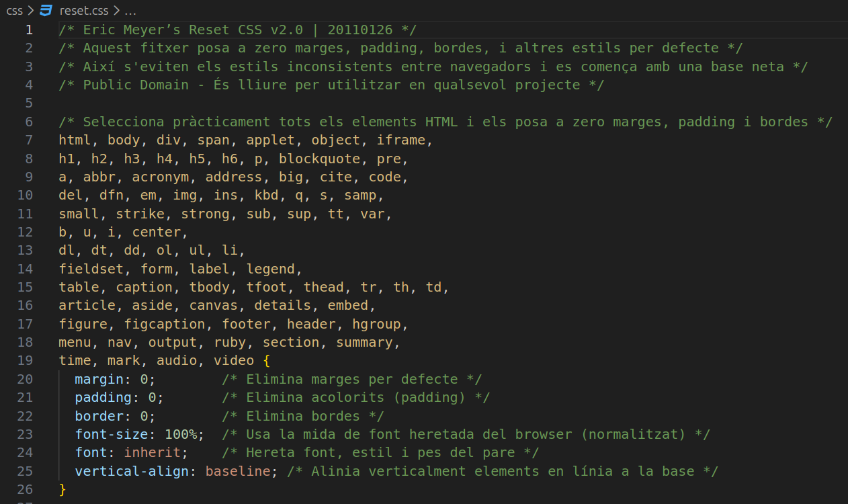848x504 pixels.
Task: Click the yellow opening curly brace
Action: point(266,361)
